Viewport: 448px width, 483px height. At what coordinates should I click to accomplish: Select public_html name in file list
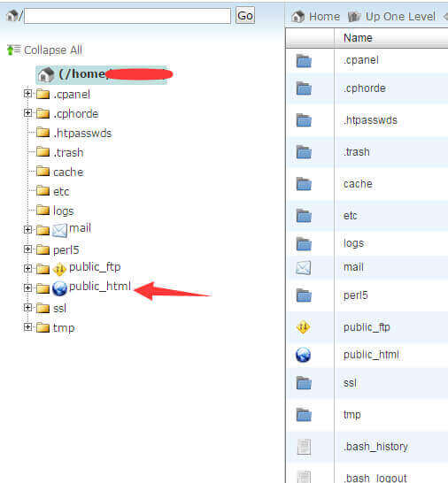(371, 355)
